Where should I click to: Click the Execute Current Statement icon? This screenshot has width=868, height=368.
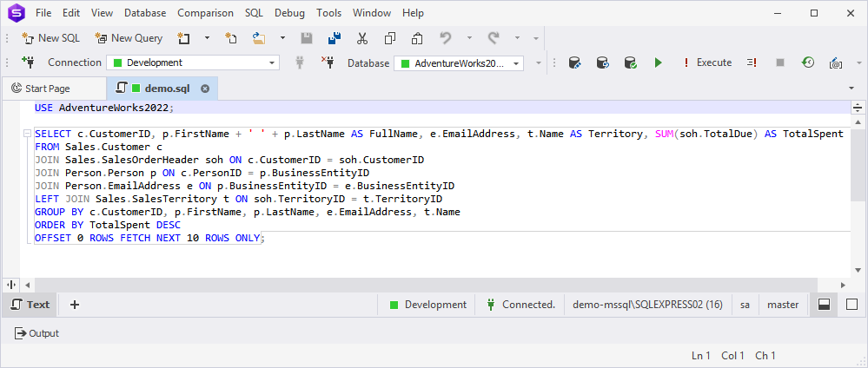point(751,62)
